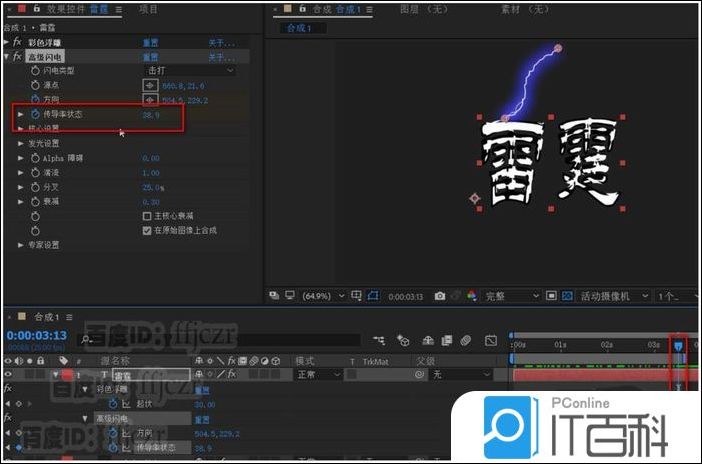The image size is (702, 464).
Task: Toggle layer effects fx switch on 雷霆 layer
Action: [x=231, y=374]
